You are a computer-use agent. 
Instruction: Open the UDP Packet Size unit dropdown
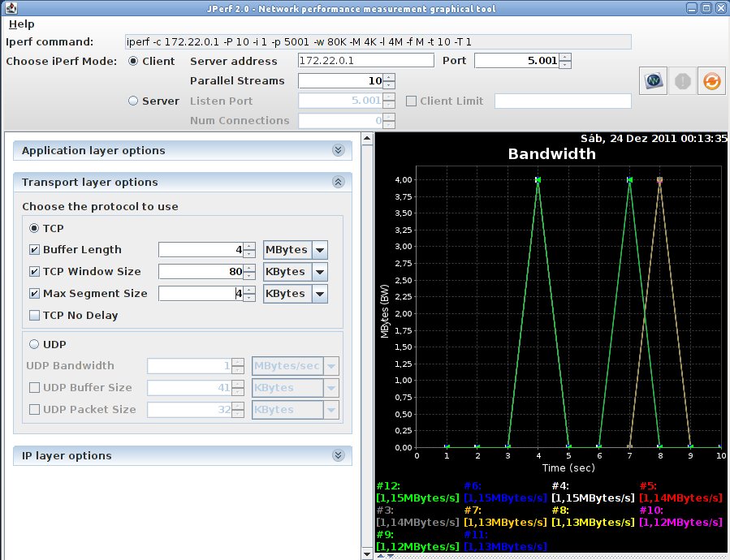tap(331, 410)
